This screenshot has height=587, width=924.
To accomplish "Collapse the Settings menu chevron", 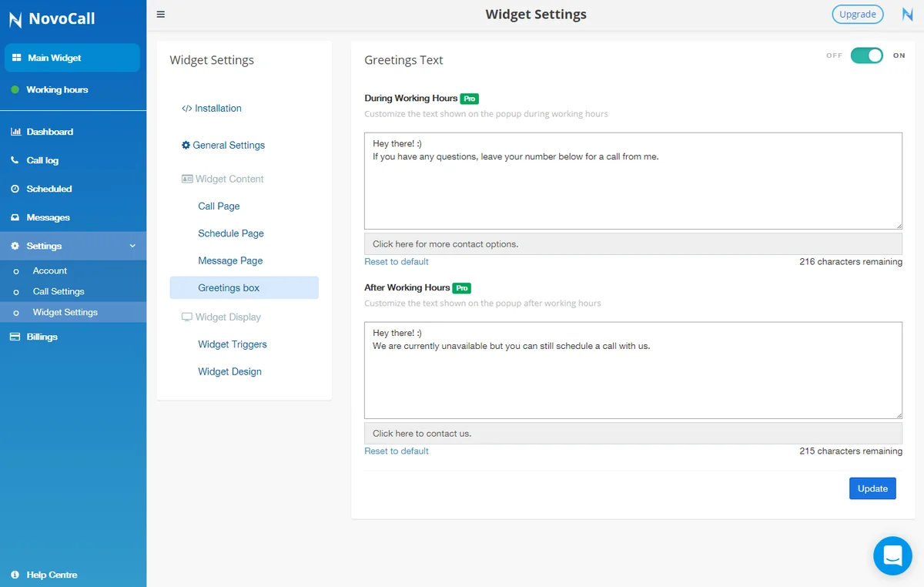I will coord(132,246).
